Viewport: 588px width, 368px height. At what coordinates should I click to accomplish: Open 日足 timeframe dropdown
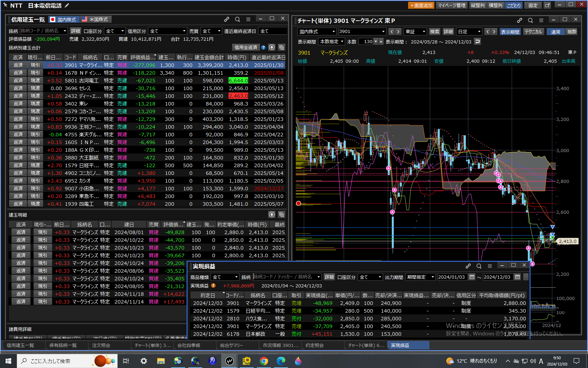tap(469, 32)
